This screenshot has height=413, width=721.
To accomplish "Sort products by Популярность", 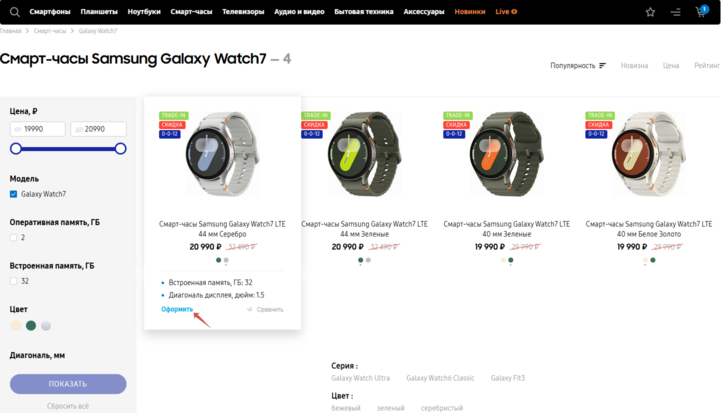I will click(x=572, y=66).
